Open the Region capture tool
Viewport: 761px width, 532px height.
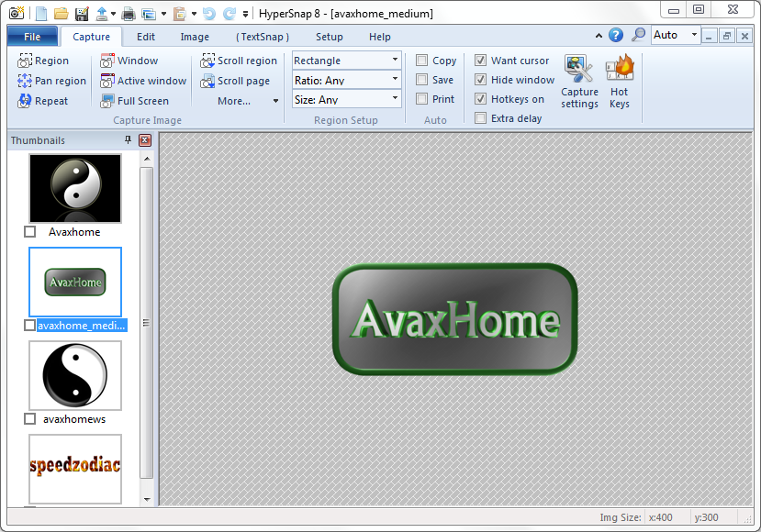(x=43, y=61)
